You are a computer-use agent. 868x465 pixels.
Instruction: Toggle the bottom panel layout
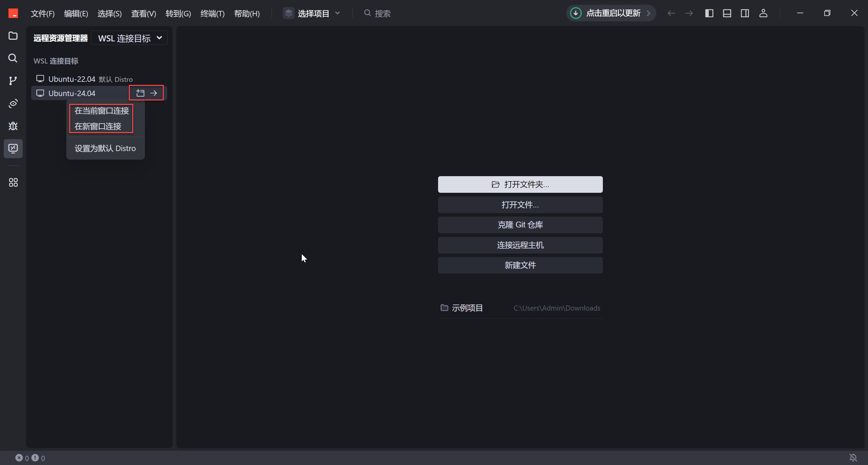(x=727, y=13)
